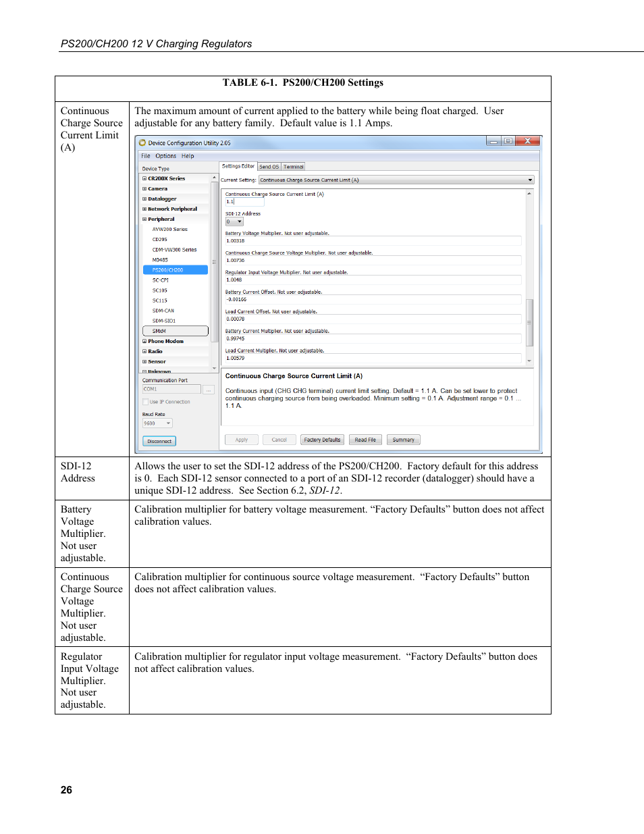Select SC105 in device list
Screen dimensions: 644x834
coord(160,290)
